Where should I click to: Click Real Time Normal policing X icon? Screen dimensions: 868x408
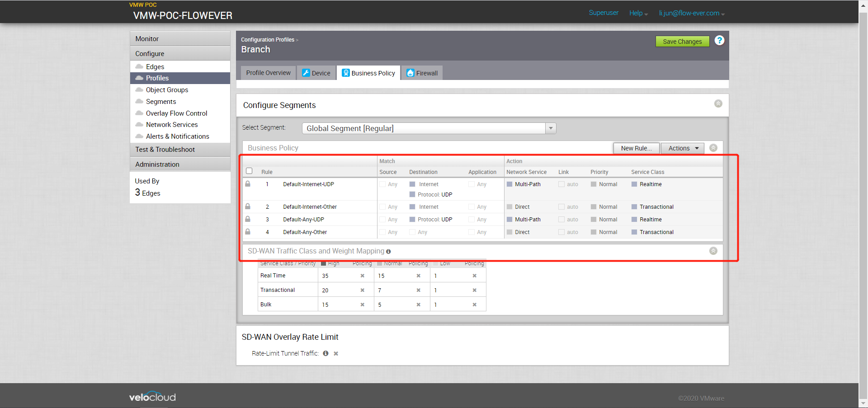pos(418,276)
